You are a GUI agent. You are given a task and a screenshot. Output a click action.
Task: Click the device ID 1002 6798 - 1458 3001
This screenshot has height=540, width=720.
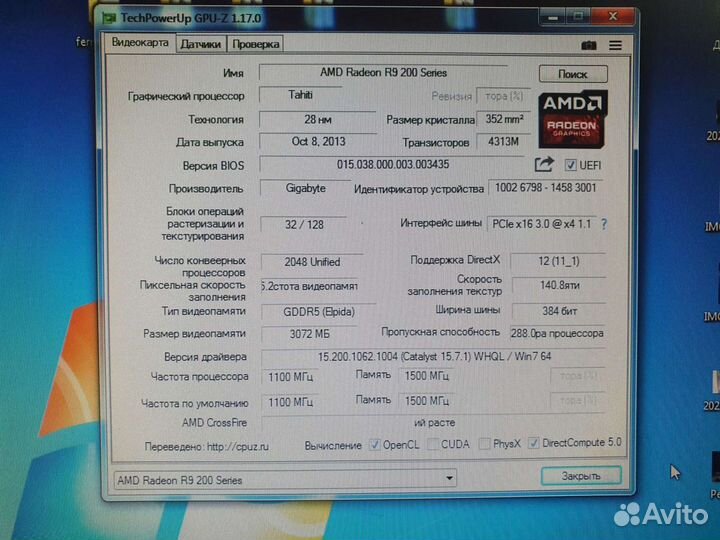(x=546, y=187)
